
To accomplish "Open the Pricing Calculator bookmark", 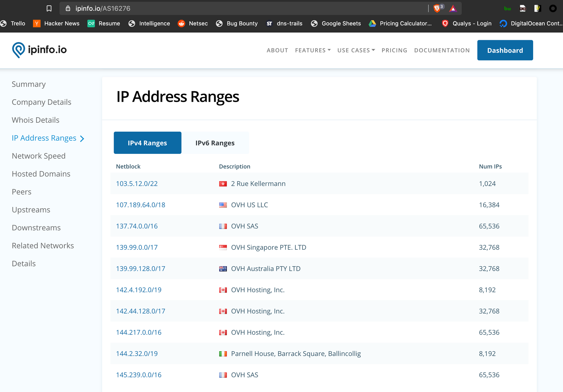I will tap(400, 23).
